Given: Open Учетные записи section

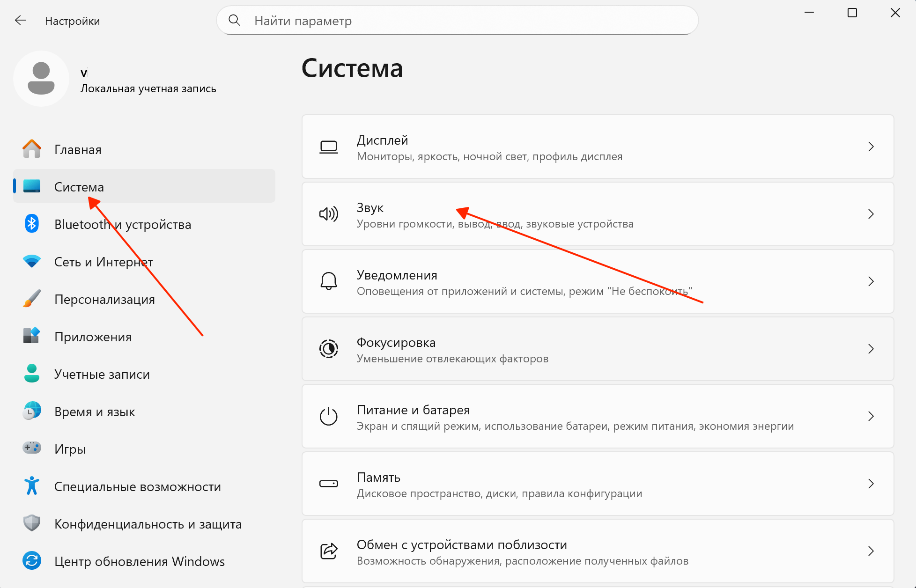Looking at the screenshot, I should click(x=144, y=374).
